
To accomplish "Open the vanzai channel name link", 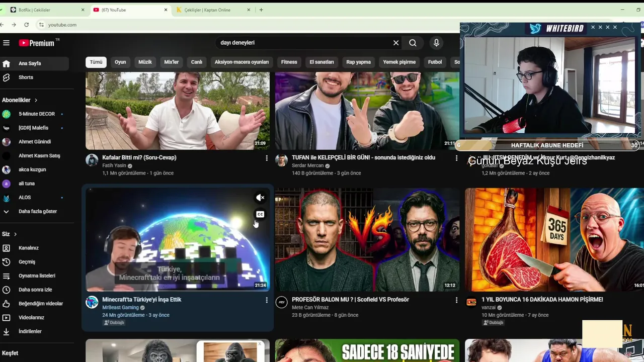I will [x=489, y=307].
